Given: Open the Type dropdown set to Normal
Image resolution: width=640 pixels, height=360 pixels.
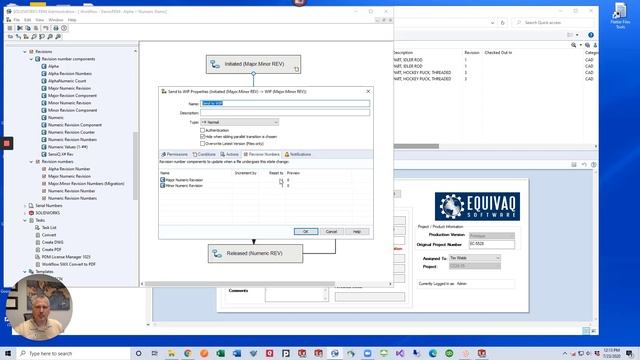Looking at the screenshot, I should [240, 122].
